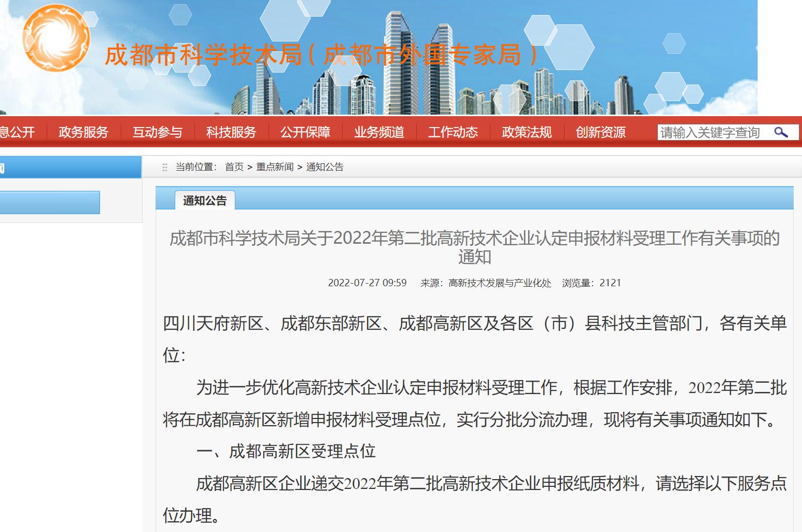Navigate to 工作动态
The width and height of the screenshot is (802, 532).
[x=453, y=132]
